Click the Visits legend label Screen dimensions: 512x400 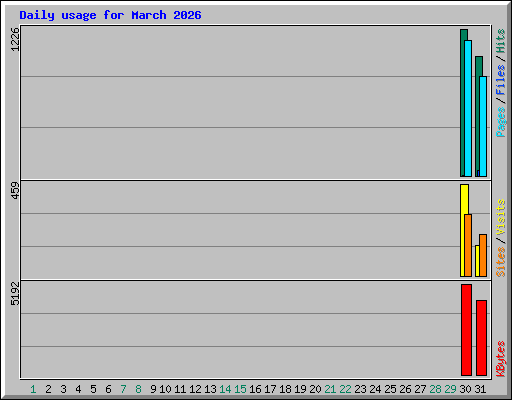point(500,217)
